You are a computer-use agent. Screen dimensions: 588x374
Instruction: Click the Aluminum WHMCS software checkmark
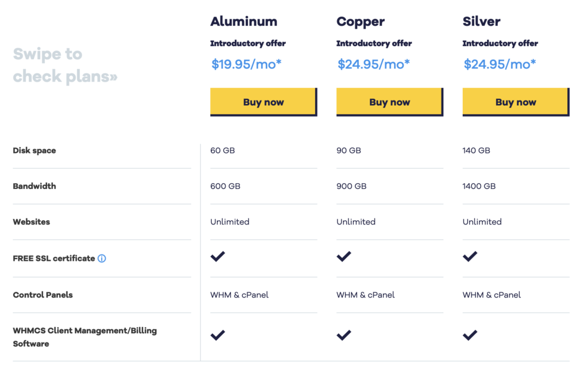218,335
